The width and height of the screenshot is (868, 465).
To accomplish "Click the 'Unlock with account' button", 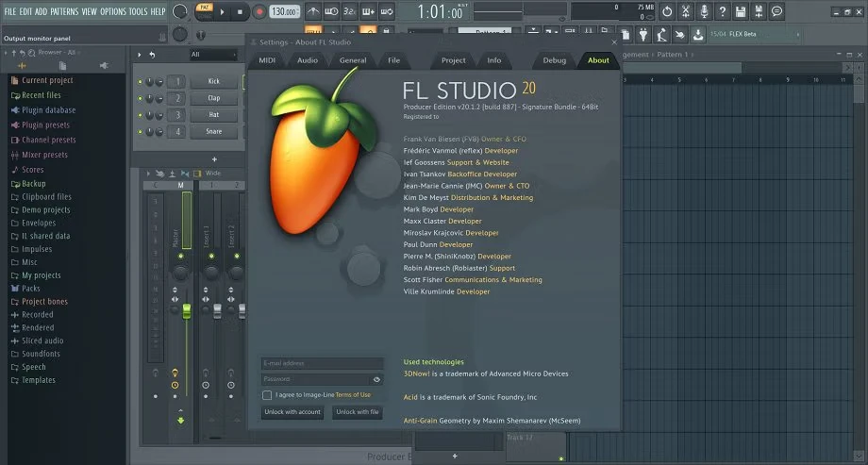I will [292, 412].
